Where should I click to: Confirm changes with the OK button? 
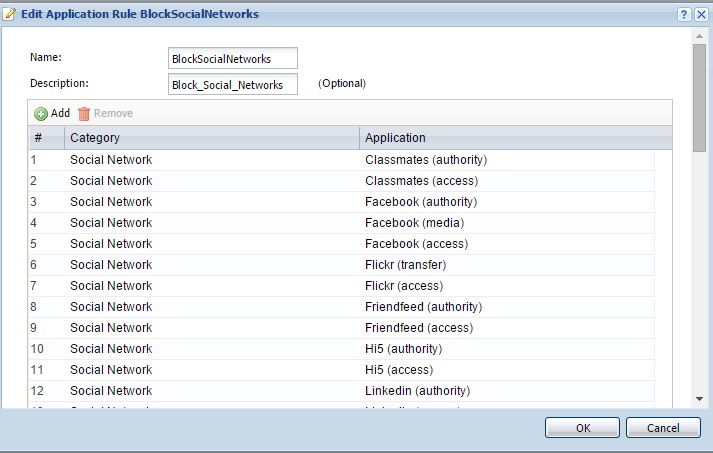click(582, 428)
